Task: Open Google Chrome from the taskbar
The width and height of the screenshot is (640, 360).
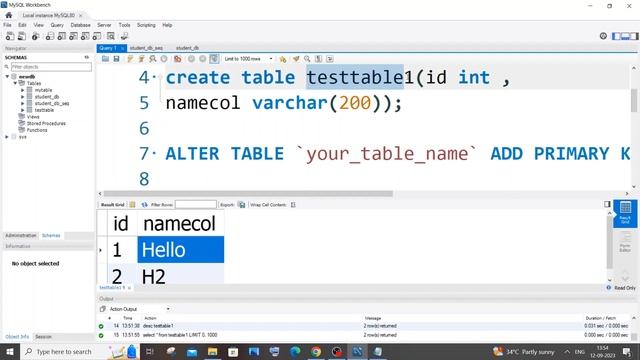Action: 316,351
